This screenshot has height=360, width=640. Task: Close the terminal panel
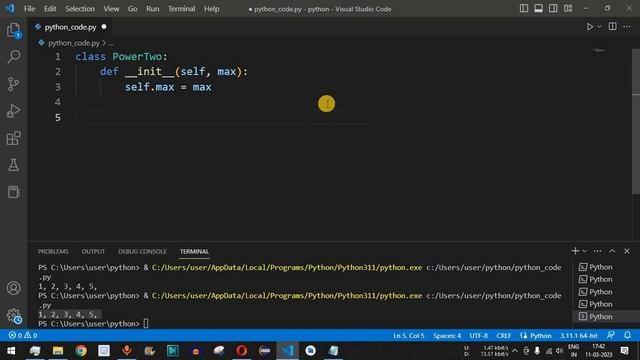(627, 251)
